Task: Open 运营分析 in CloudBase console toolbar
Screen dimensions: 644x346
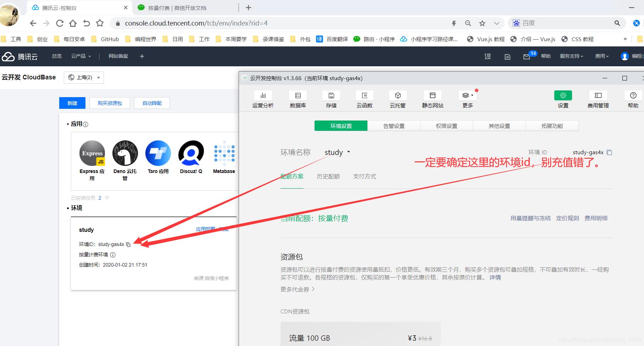Action: [x=263, y=99]
